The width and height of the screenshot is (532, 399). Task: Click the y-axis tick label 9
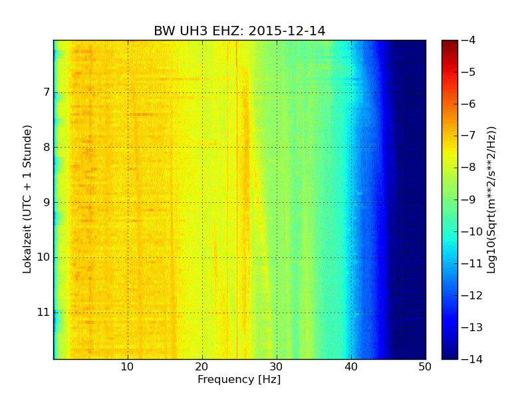tap(47, 202)
